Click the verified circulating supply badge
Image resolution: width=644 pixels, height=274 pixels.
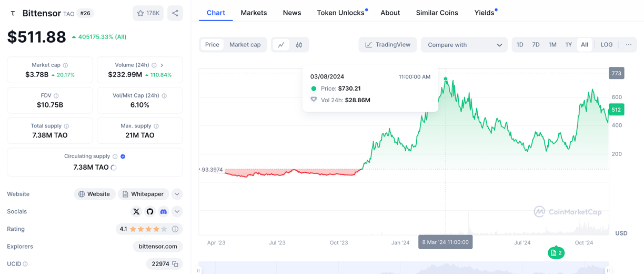(x=123, y=156)
